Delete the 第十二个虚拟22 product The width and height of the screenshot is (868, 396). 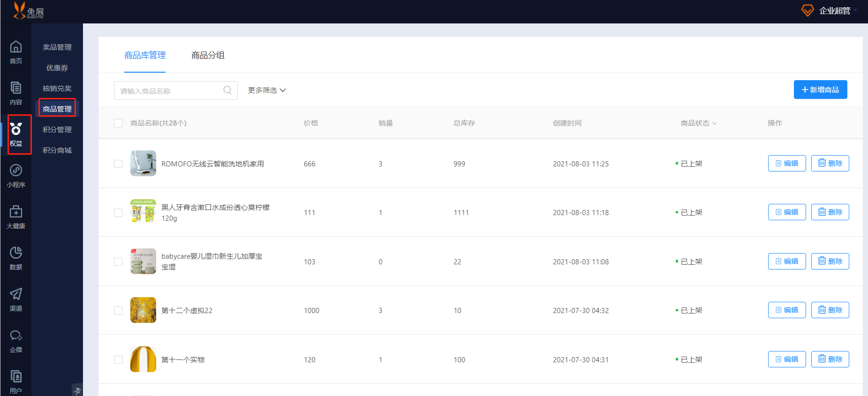click(x=830, y=310)
